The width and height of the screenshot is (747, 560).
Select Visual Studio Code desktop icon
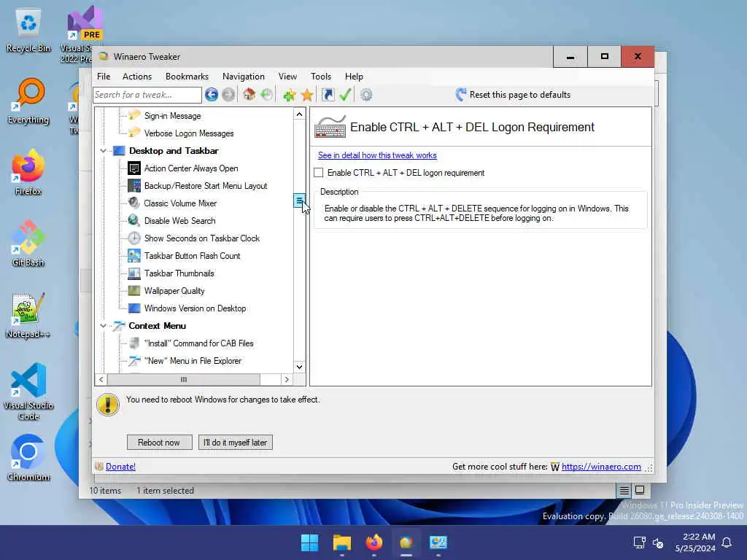(28, 392)
